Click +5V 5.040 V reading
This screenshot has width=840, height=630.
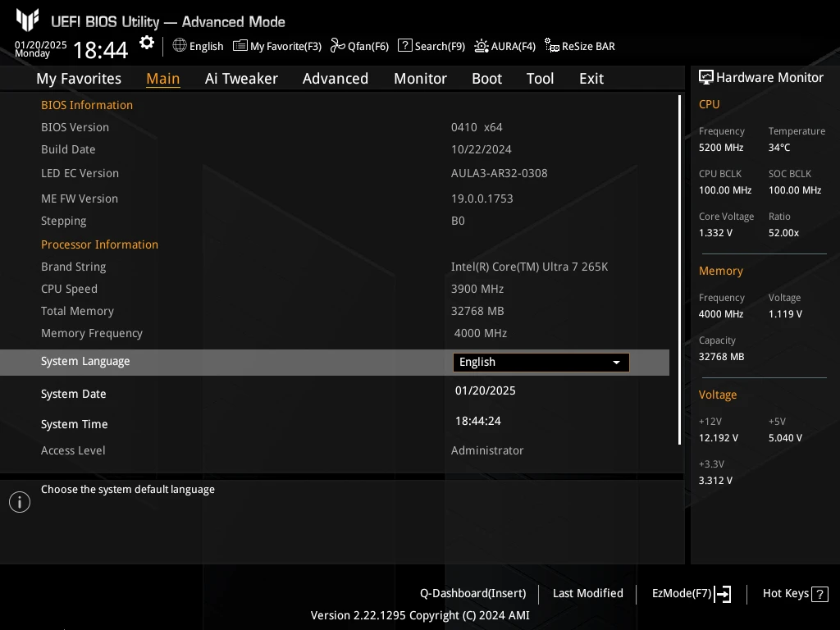click(x=785, y=438)
